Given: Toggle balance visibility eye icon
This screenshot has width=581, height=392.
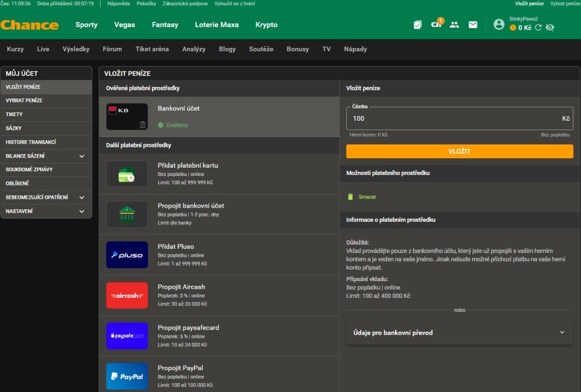Looking at the screenshot, I should coord(550,28).
